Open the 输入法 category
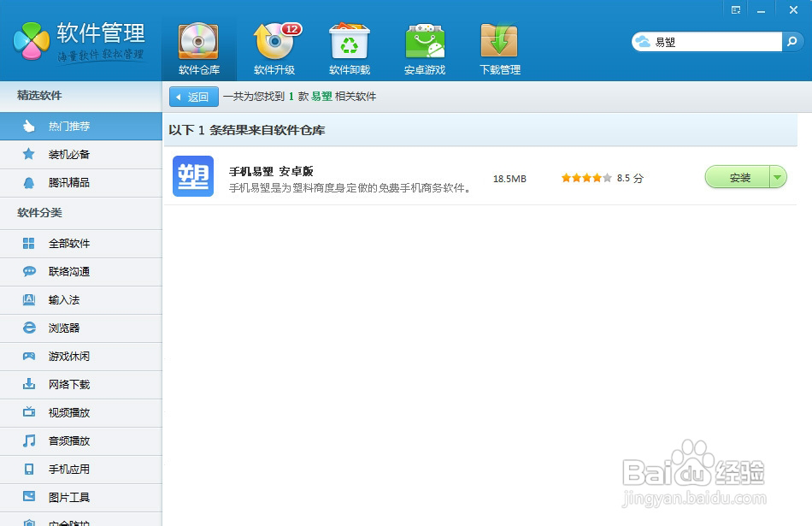The width and height of the screenshot is (812, 526). [81, 300]
